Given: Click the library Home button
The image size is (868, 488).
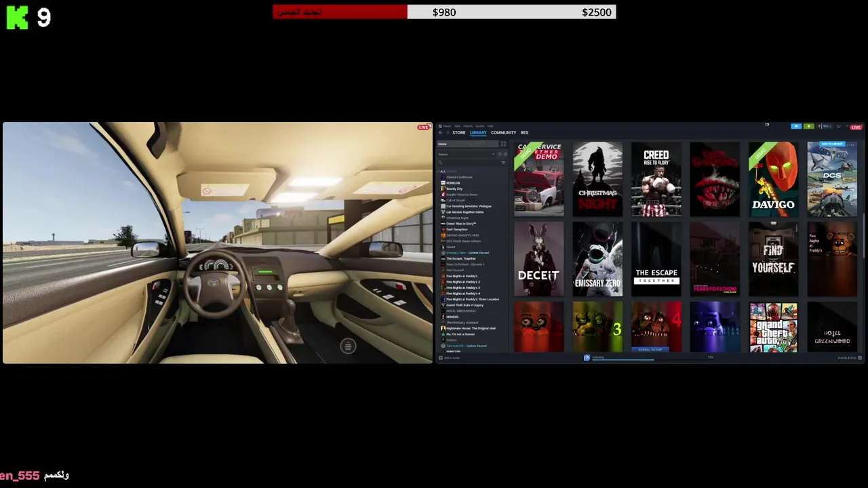Looking at the screenshot, I should click(x=468, y=144).
